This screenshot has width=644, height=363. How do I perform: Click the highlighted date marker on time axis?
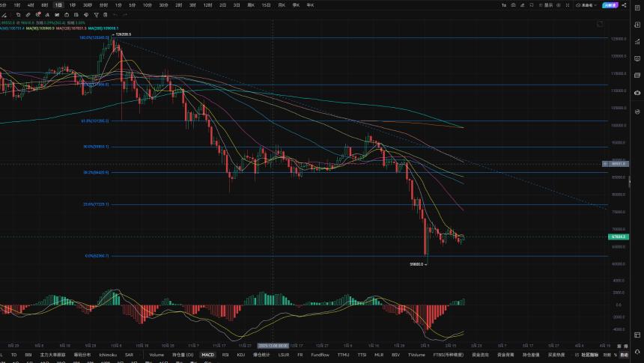point(273,346)
